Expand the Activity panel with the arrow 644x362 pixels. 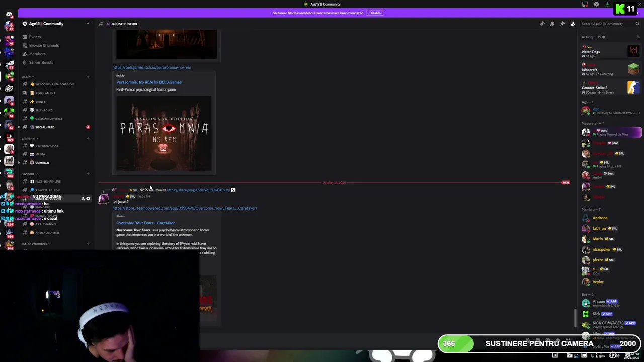pos(638,37)
